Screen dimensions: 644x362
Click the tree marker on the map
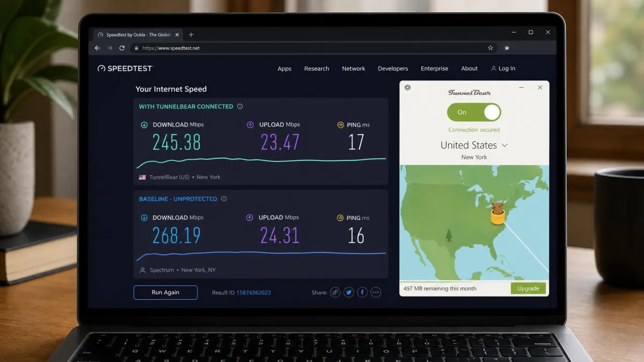[x=449, y=235]
